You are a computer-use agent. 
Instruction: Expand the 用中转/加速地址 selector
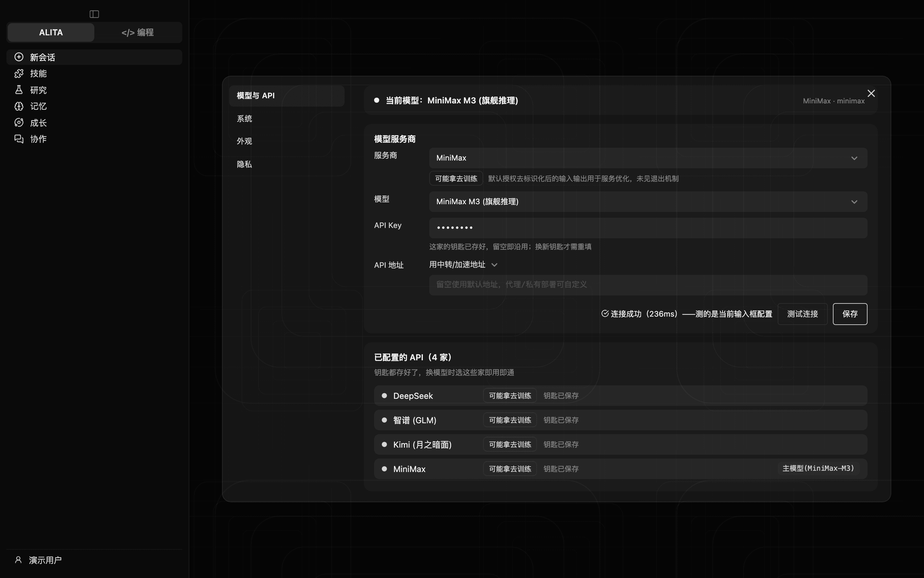(463, 265)
